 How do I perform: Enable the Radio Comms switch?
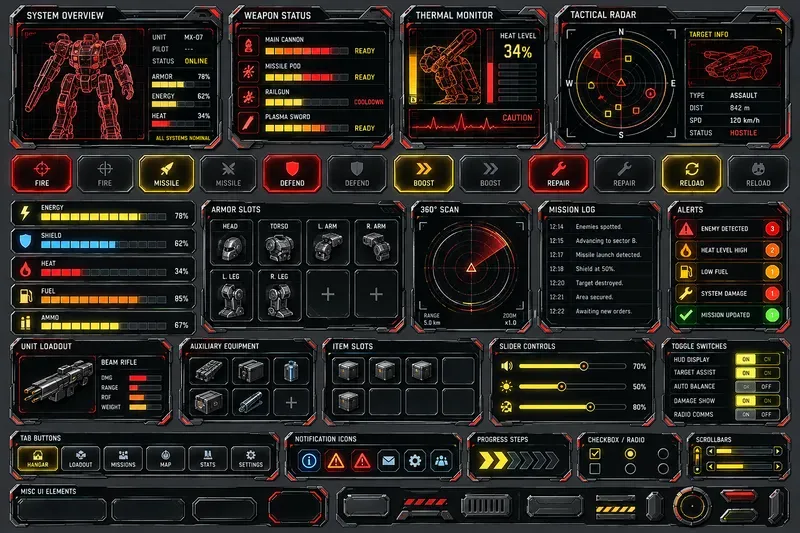pos(757,414)
